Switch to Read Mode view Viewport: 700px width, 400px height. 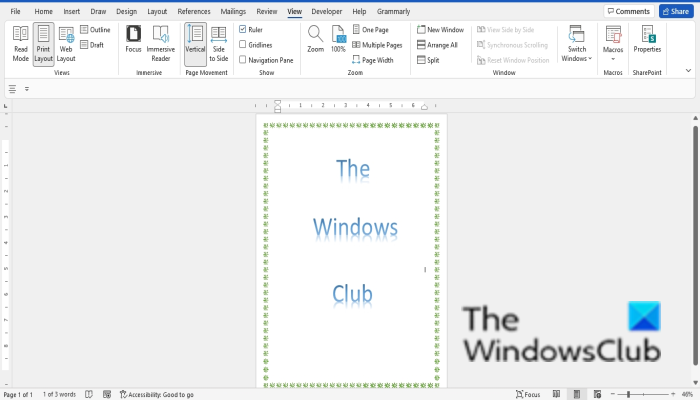pyautogui.click(x=21, y=44)
